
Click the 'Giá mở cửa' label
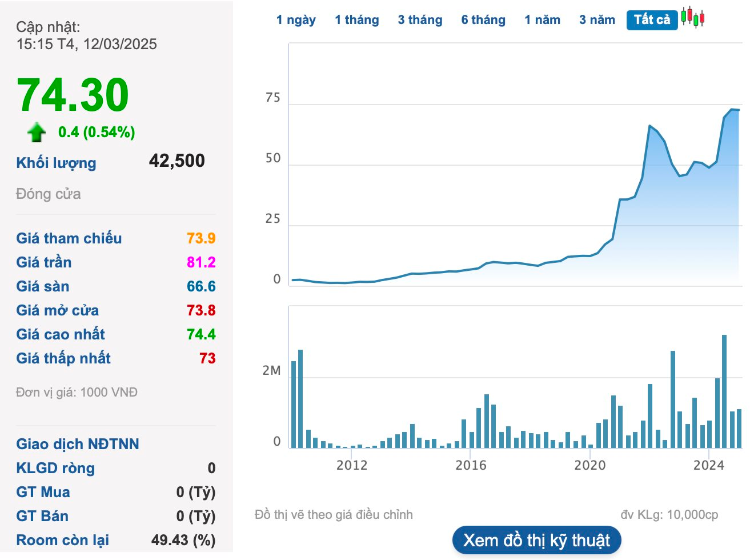coord(58,310)
